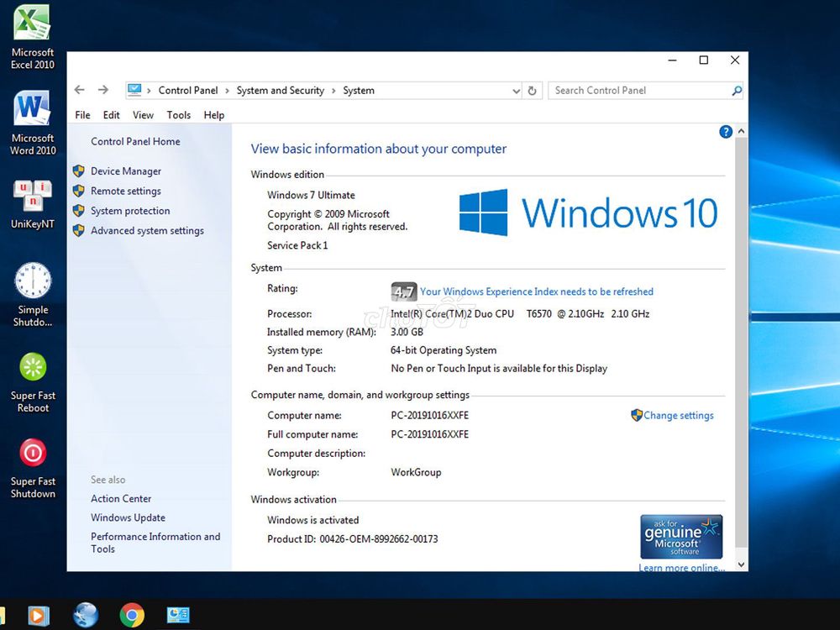Open the Simple Shutdown clock icon
Image resolution: width=840 pixels, height=630 pixels.
pyautogui.click(x=33, y=295)
